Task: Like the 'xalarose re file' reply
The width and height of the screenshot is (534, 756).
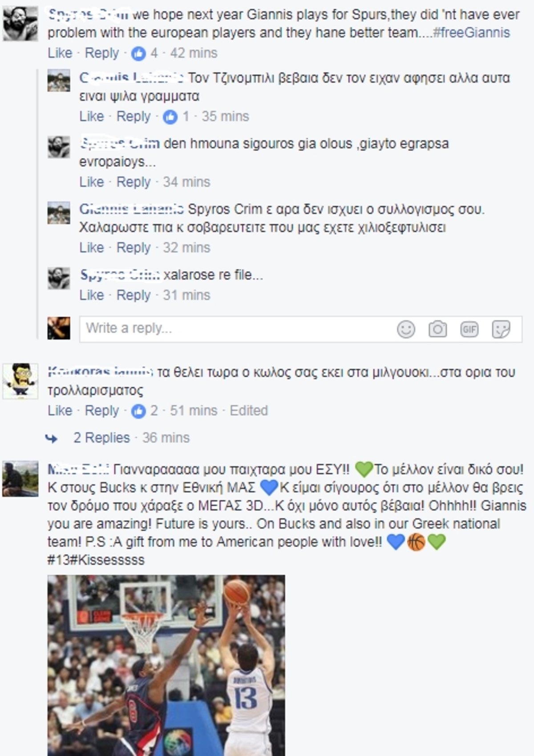Action: (x=91, y=295)
